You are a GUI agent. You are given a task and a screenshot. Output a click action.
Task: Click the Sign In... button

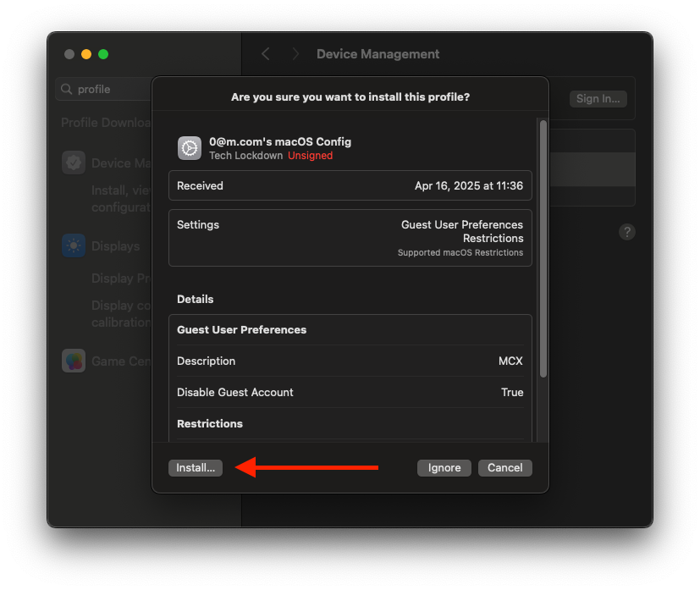598,99
